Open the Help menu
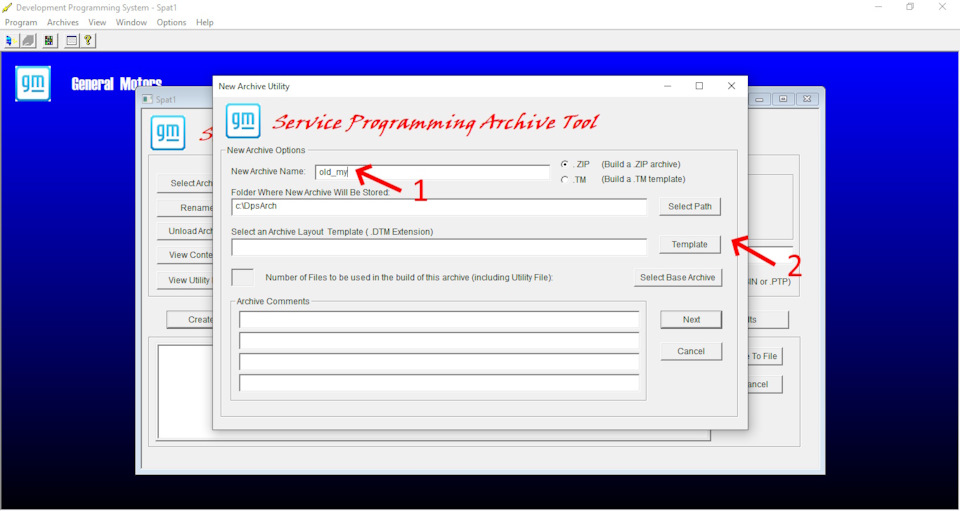 205,22
